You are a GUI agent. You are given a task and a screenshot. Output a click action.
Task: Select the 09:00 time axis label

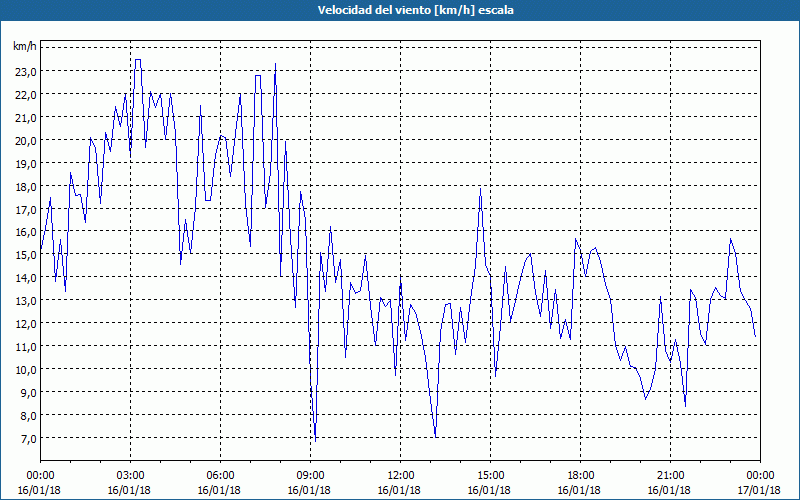310,476
